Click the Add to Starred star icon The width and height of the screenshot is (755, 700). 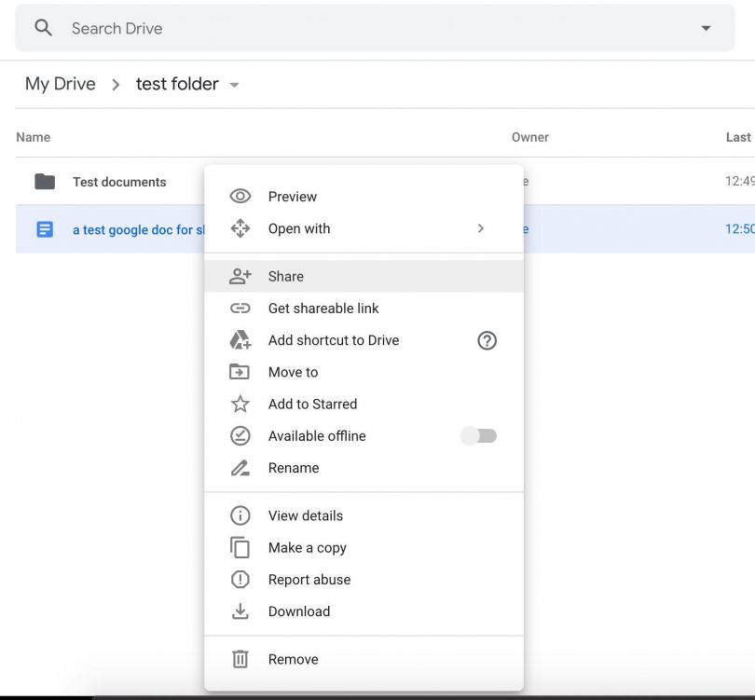tap(240, 404)
